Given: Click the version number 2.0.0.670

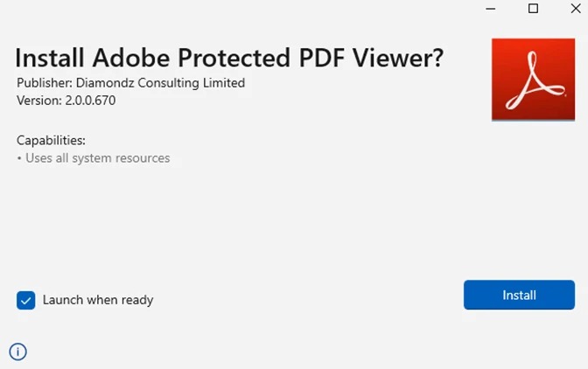Looking at the screenshot, I should pos(91,101).
